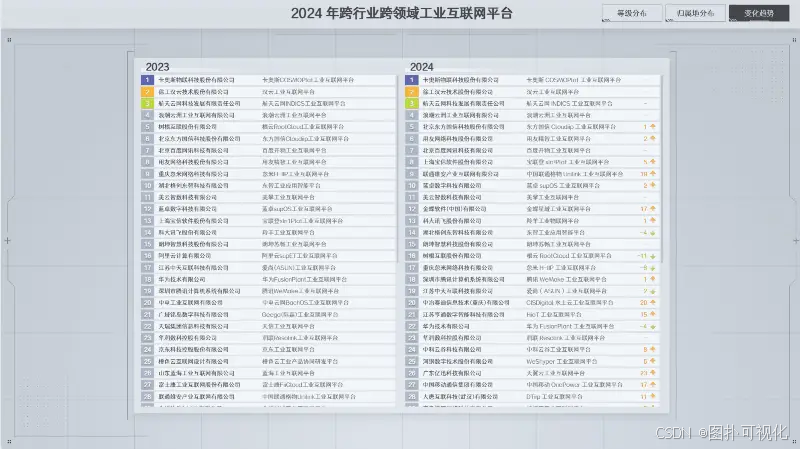Screen dimensions: 800x449
Task: Click the down arrow on 2024 rank 17 row
Action: coord(653,268)
